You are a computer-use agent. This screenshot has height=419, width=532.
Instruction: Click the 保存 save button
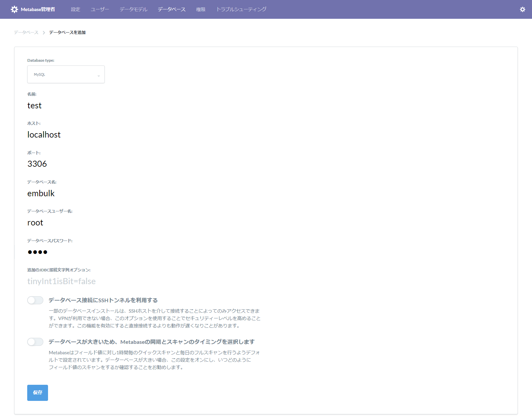coord(38,393)
